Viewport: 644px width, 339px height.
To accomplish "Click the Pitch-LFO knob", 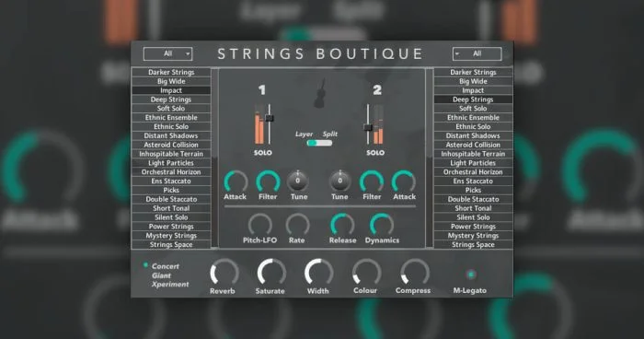I will (260, 225).
